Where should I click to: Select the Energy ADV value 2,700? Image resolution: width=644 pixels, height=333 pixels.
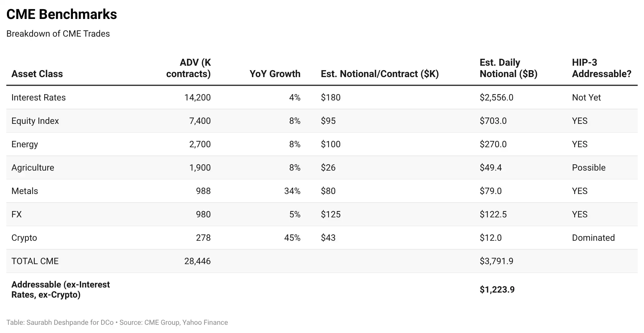[x=200, y=144]
